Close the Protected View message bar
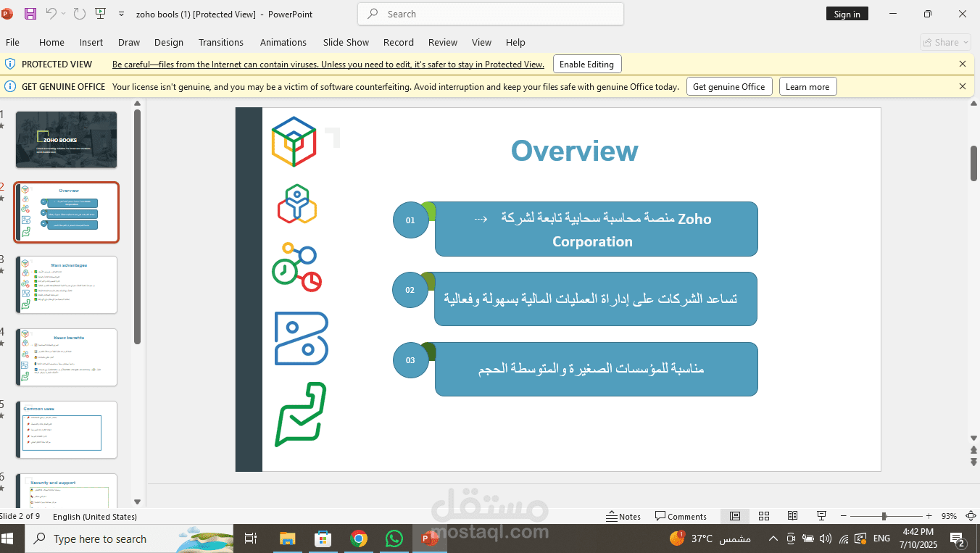This screenshot has height=553, width=980. tap(963, 64)
